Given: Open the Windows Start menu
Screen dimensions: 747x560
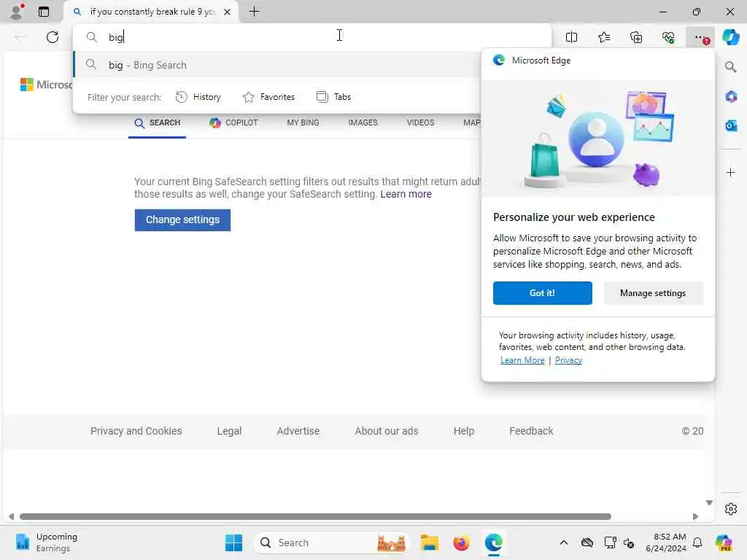Looking at the screenshot, I should pyautogui.click(x=233, y=542).
